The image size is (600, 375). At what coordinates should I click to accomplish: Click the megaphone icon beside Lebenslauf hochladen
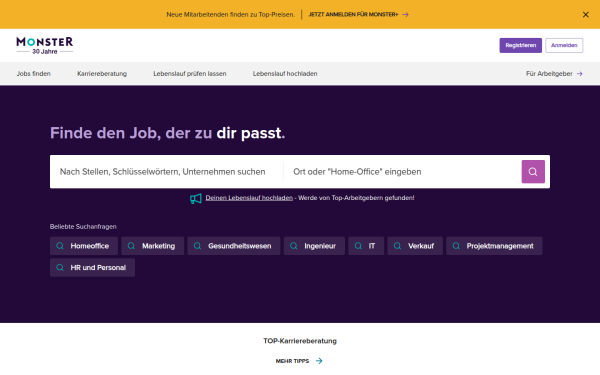pyautogui.click(x=196, y=198)
